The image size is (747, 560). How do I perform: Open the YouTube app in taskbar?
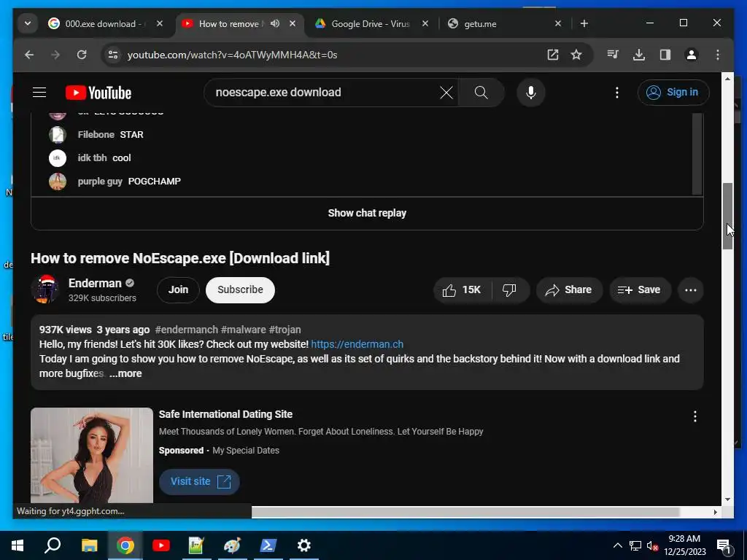click(161, 545)
